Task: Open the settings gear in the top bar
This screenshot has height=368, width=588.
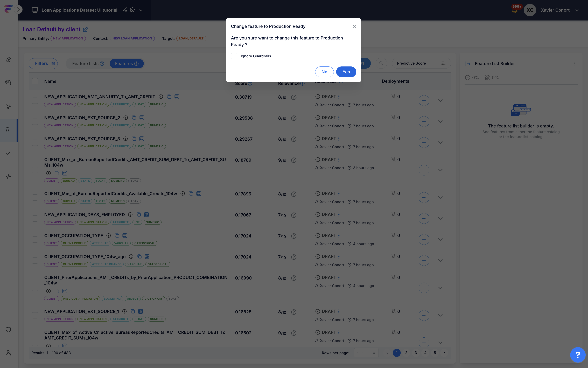Action: 132,10
